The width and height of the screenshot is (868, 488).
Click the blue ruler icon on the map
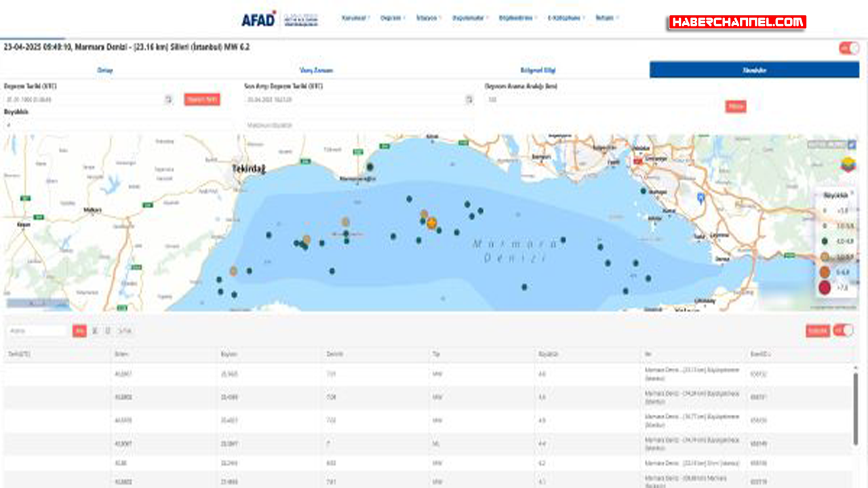(852, 144)
